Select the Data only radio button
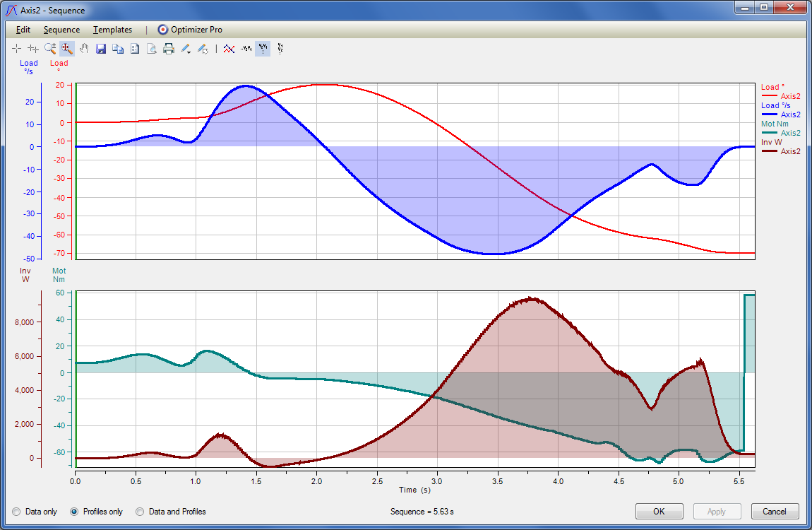The width and height of the screenshot is (812, 530). pyautogui.click(x=17, y=511)
